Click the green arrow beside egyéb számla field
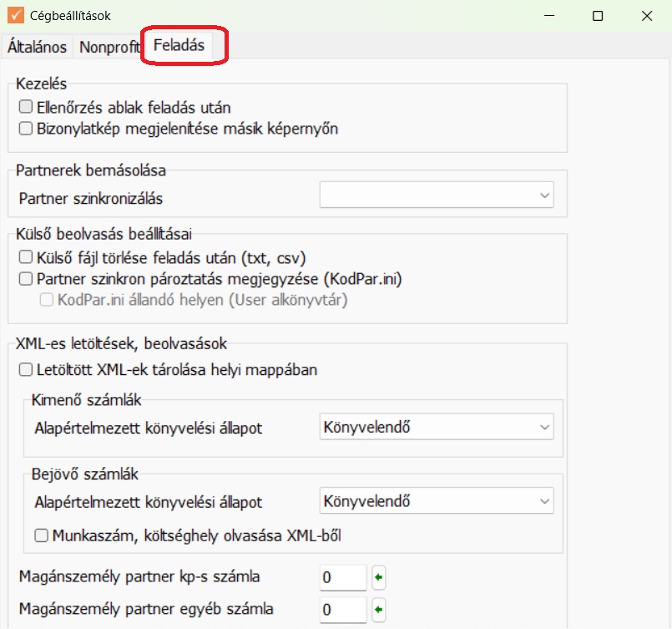The image size is (672, 629). (378, 609)
